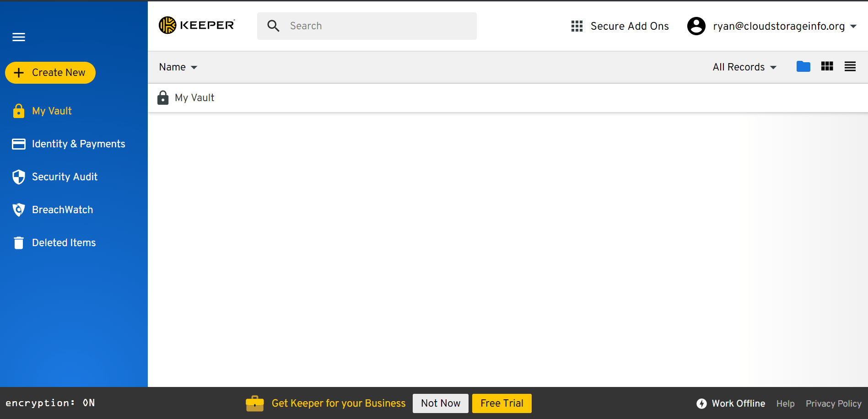This screenshot has height=419, width=868.
Task: View Deleted Items
Action: (64, 243)
